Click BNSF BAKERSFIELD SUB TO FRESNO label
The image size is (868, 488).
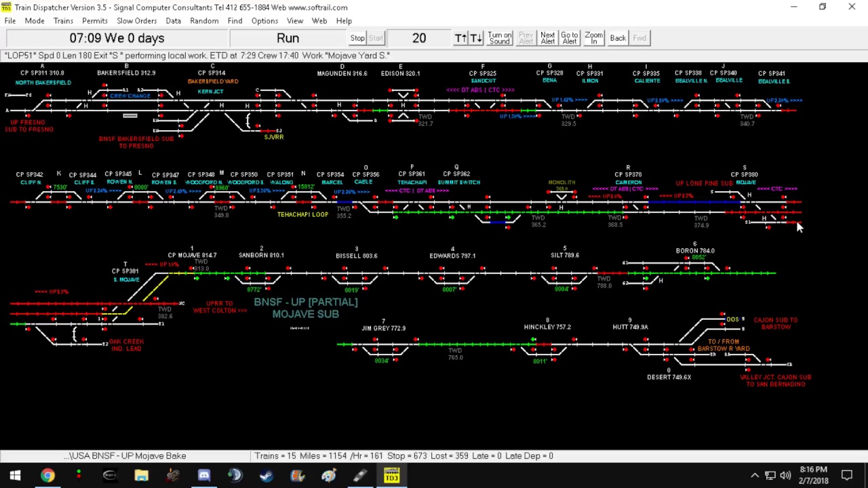[x=136, y=142]
